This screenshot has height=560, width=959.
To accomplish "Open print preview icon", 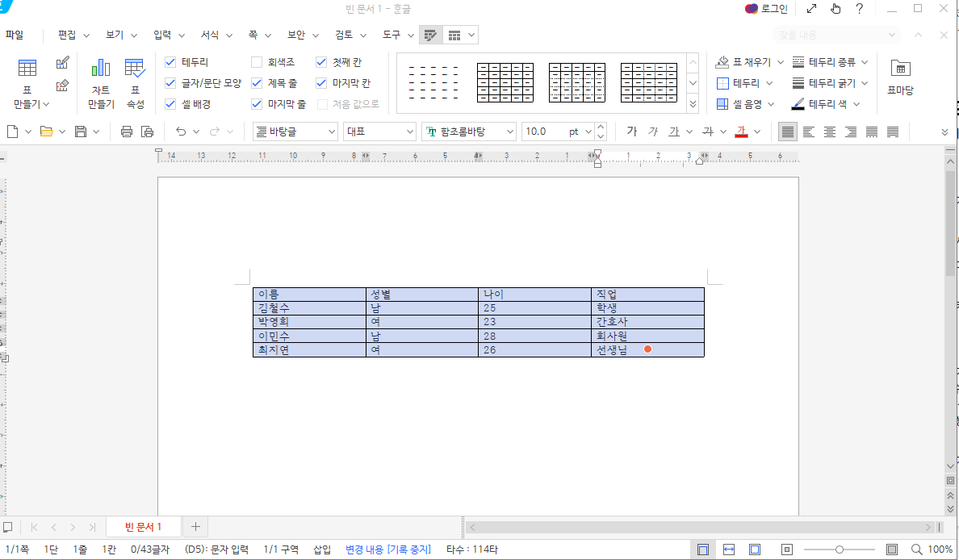I will coord(148,132).
